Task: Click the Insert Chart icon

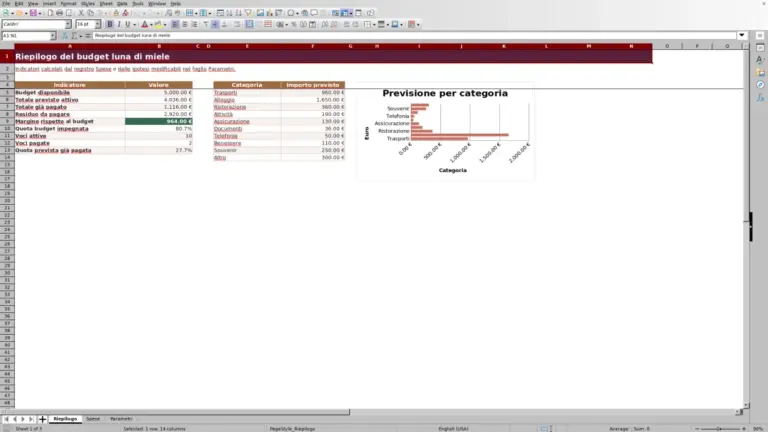Action: click(269, 13)
